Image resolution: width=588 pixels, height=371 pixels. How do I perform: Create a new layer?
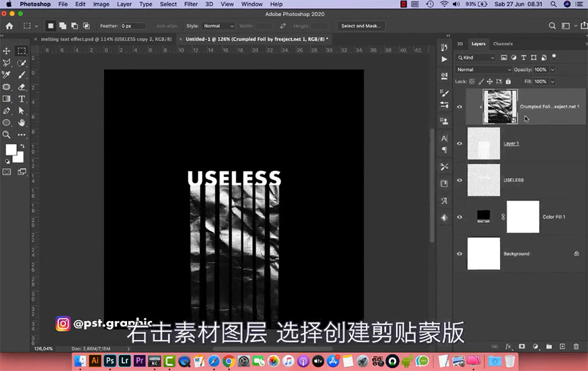tap(562, 346)
